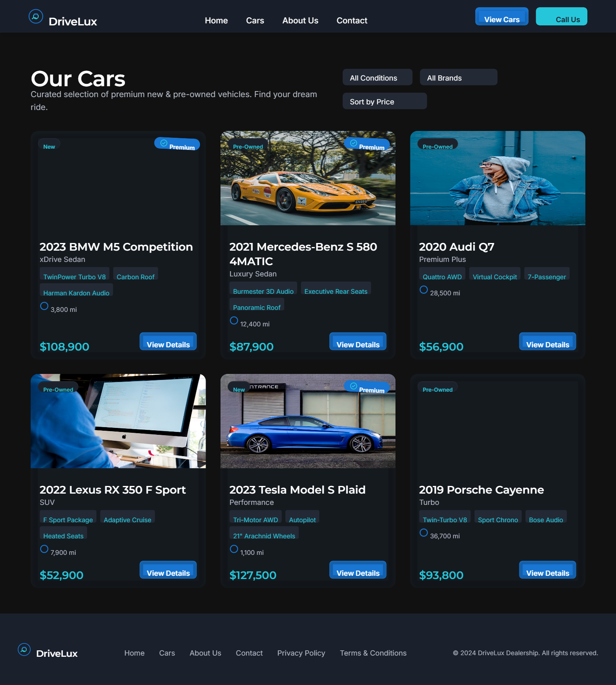View Details for the 2020 Audi Q7
This screenshot has height=685, width=616.
coord(547,342)
